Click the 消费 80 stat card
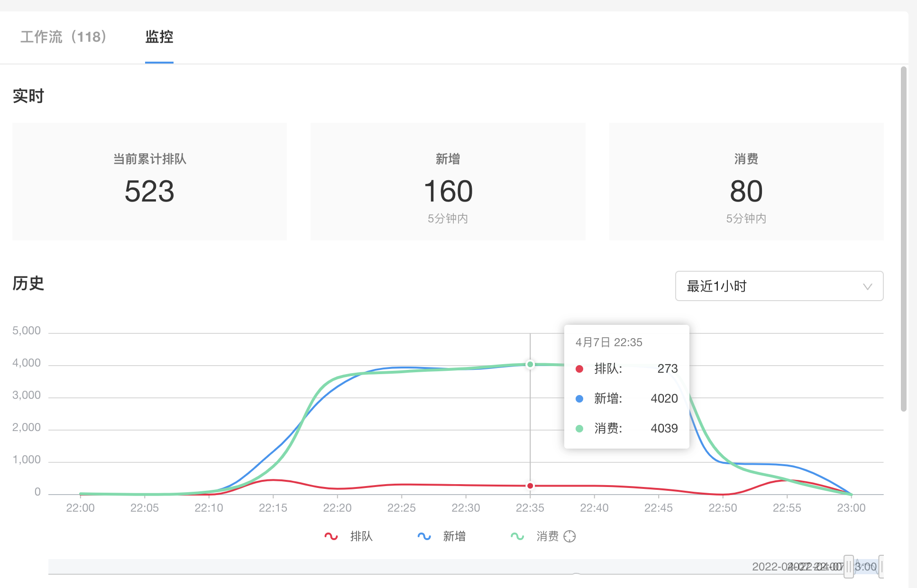The height and width of the screenshot is (588, 917). click(x=746, y=181)
